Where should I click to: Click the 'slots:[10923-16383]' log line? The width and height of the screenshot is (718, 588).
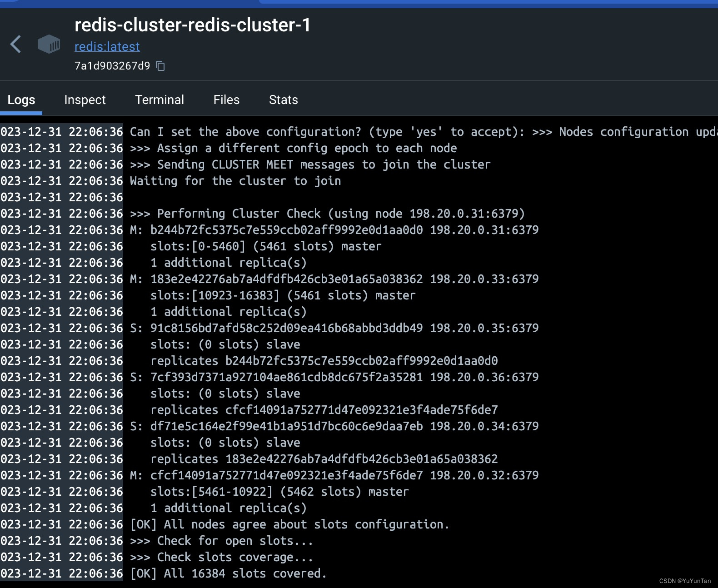[283, 295]
